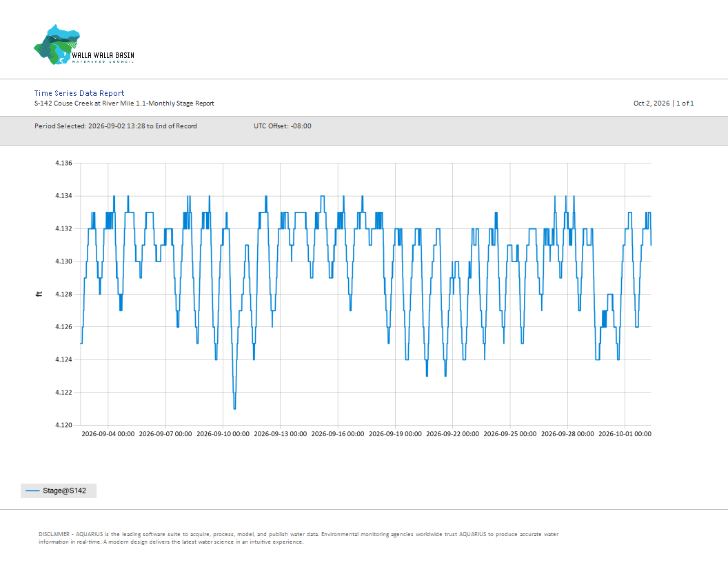Click the 4.124 y-axis value
The height and width of the screenshot is (563, 728).
(63, 359)
